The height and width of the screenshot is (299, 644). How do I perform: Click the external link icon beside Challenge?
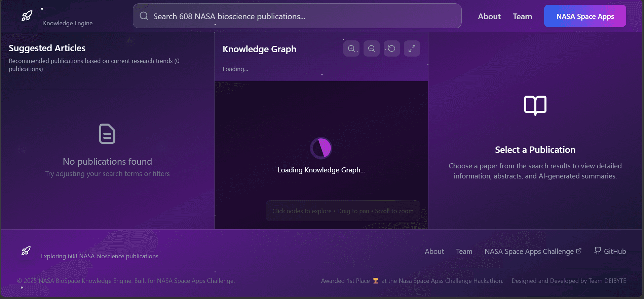(x=579, y=251)
